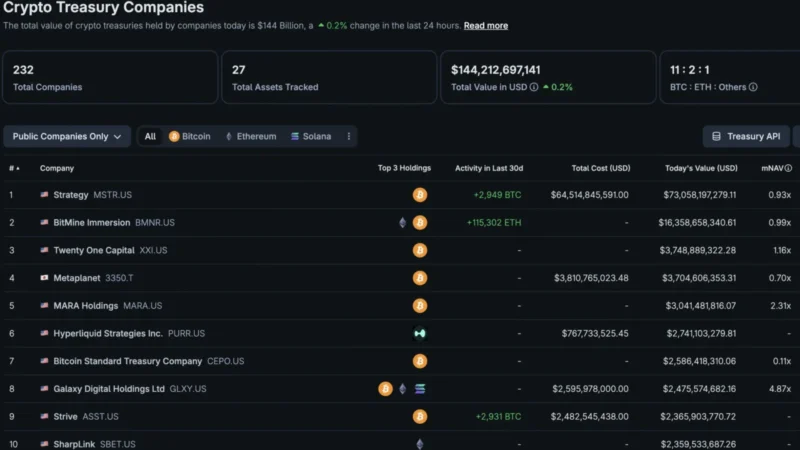The height and width of the screenshot is (450, 800).
Task: Click the 3350.T ticker symbol
Action: [119, 278]
